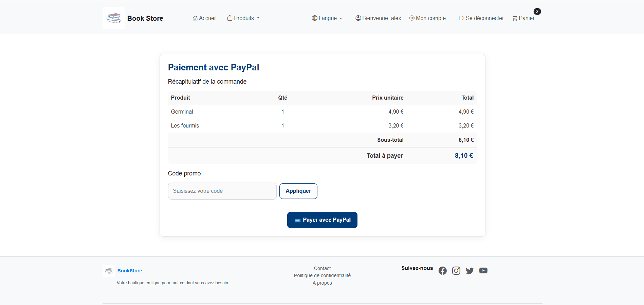Open Politique de confidentialité link
The image size is (644, 305).
[x=322, y=275]
